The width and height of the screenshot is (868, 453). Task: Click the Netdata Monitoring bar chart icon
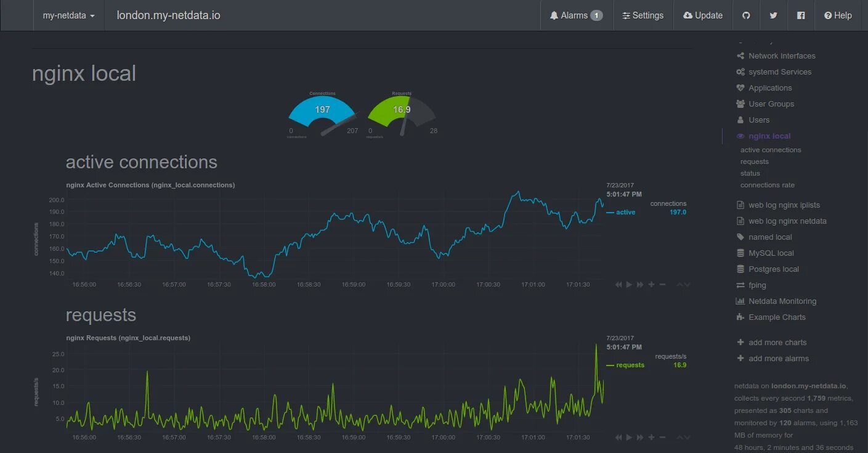pyautogui.click(x=740, y=301)
